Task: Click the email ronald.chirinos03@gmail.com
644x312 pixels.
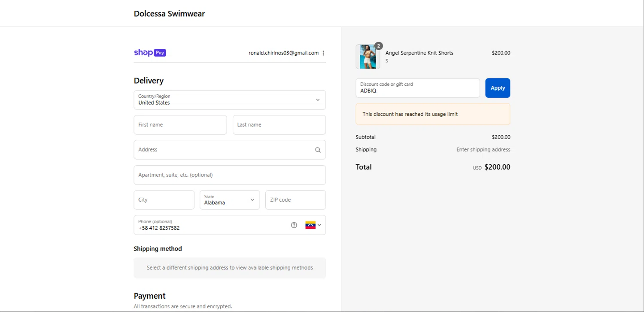Action: [x=283, y=53]
